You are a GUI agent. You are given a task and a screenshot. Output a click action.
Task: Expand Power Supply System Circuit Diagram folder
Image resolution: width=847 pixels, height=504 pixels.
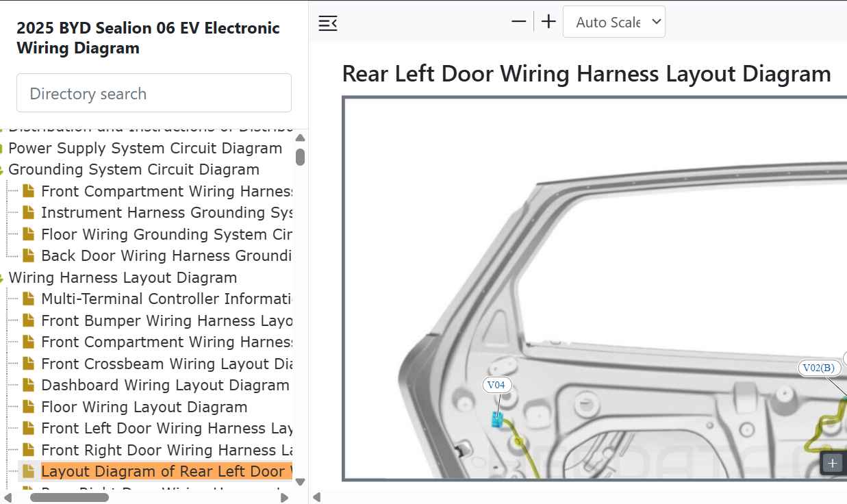3,149
